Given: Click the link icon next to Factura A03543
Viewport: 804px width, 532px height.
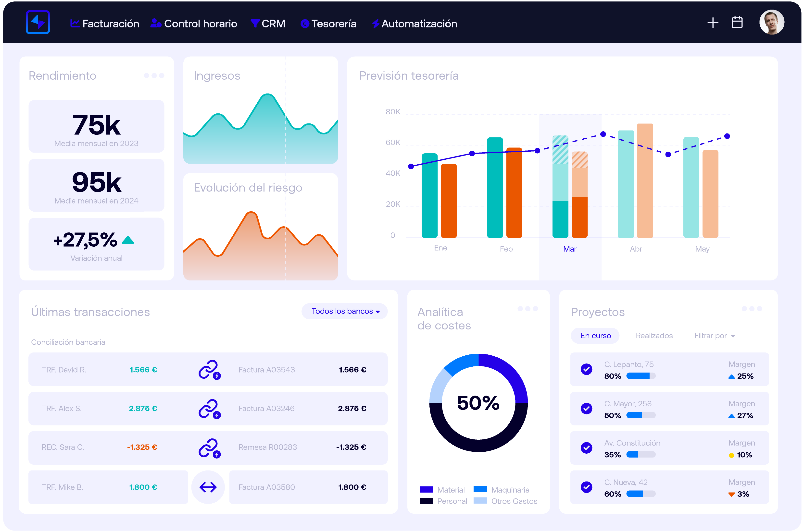Looking at the screenshot, I should (x=208, y=369).
